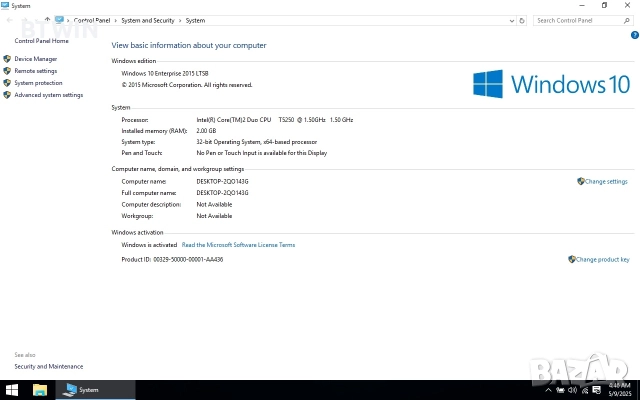This screenshot has width=640, height=400.
Task: Click Change product key link
Action: (602, 260)
